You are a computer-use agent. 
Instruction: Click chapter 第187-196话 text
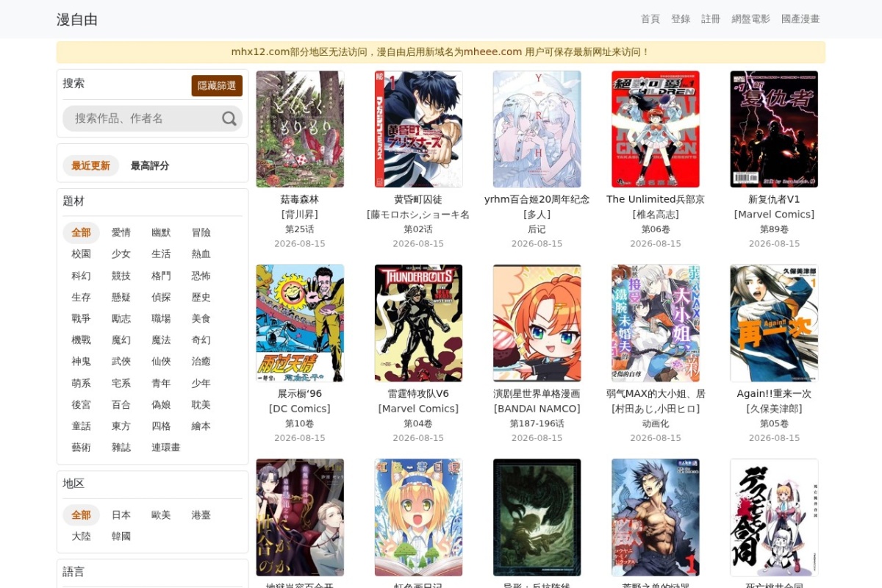(x=537, y=423)
